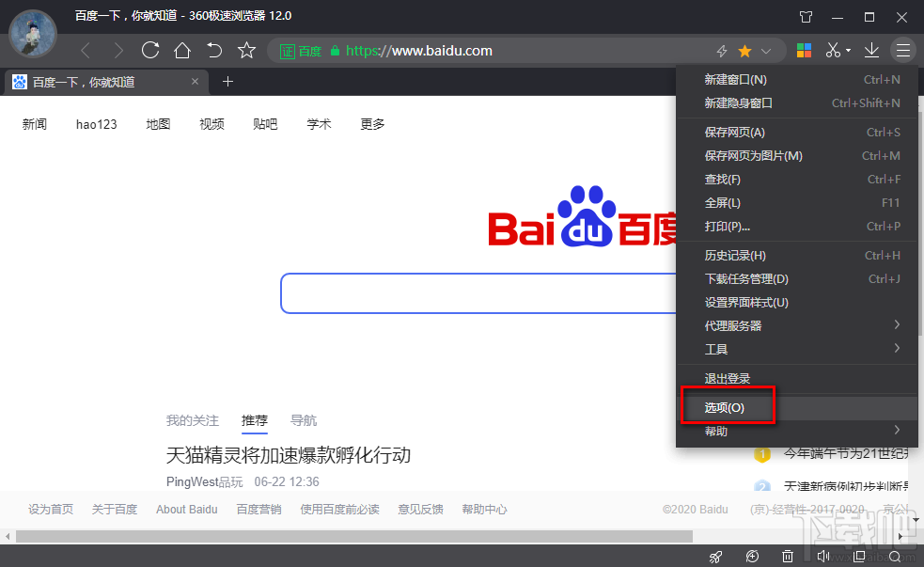Select the rocket speed-boost icon
924x567 pixels.
coord(715,556)
